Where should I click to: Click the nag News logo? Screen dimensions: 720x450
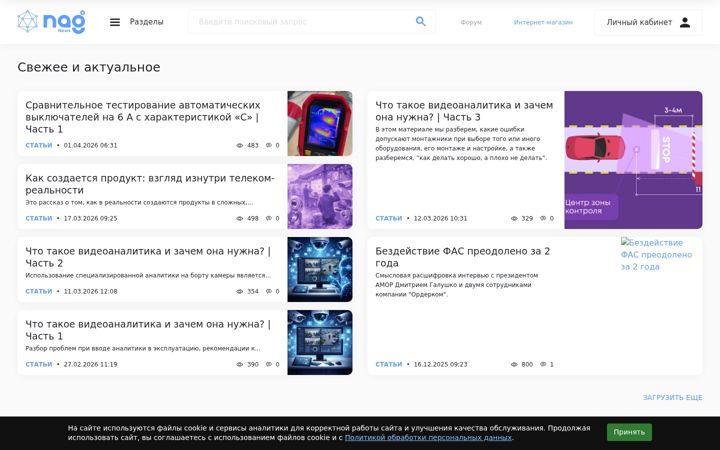click(x=51, y=22)
